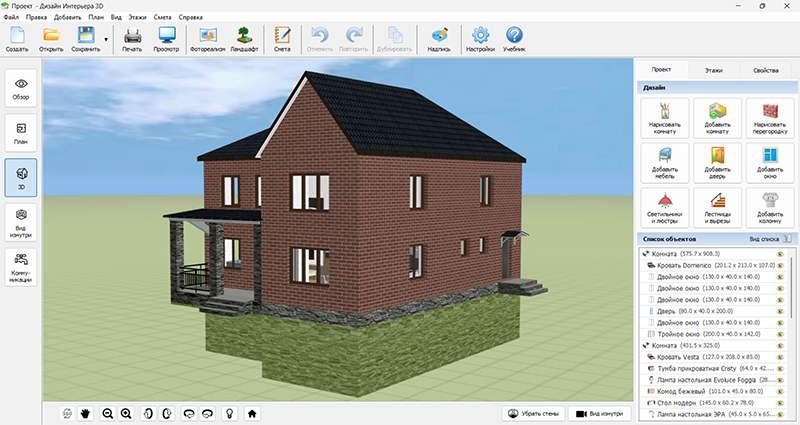Toggle visibility of Кровать Domenico
800x425 pixels.
(x=780, y=265)
